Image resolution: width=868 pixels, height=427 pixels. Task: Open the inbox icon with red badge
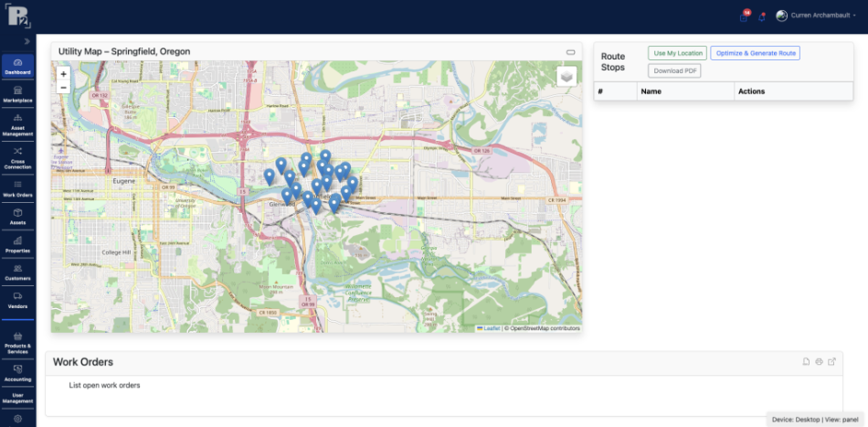(744, 16)
